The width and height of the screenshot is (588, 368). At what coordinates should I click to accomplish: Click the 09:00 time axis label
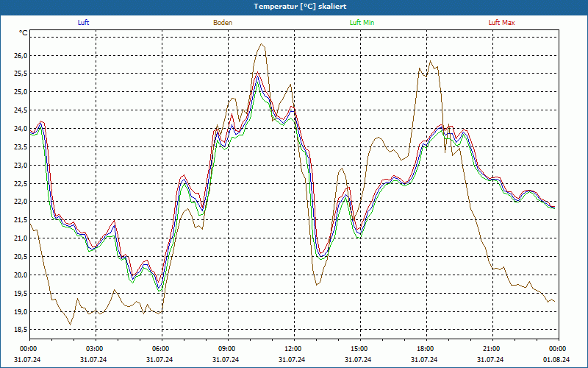point(227,349)
